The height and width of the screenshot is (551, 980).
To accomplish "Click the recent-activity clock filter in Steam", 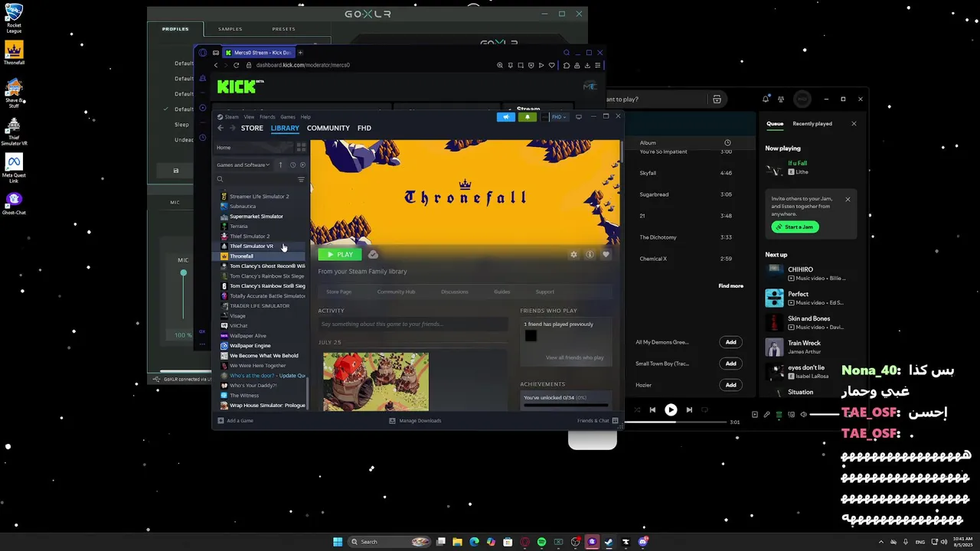I will click(x=292, y=165).
